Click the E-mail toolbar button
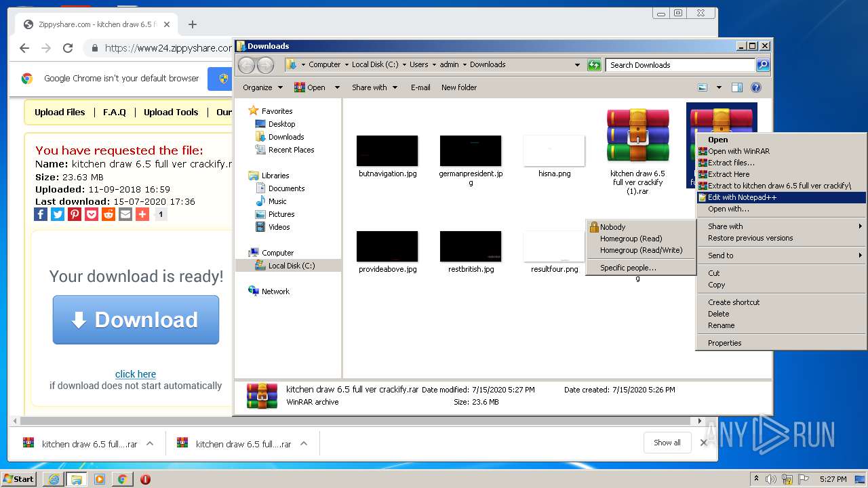 [420, 87]
